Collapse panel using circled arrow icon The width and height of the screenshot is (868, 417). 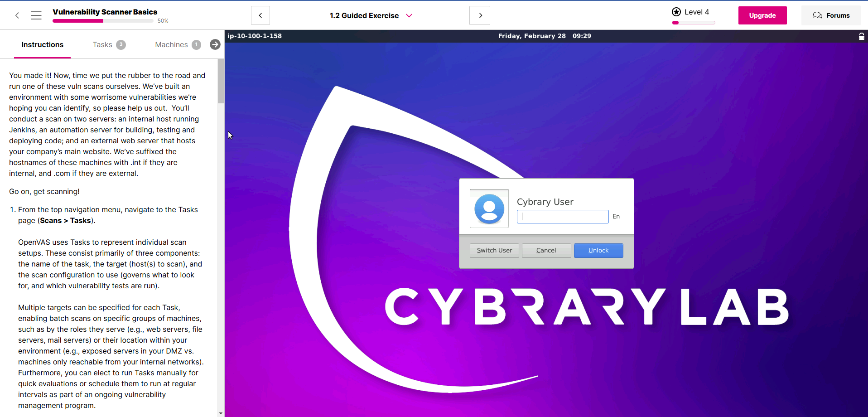215,44
